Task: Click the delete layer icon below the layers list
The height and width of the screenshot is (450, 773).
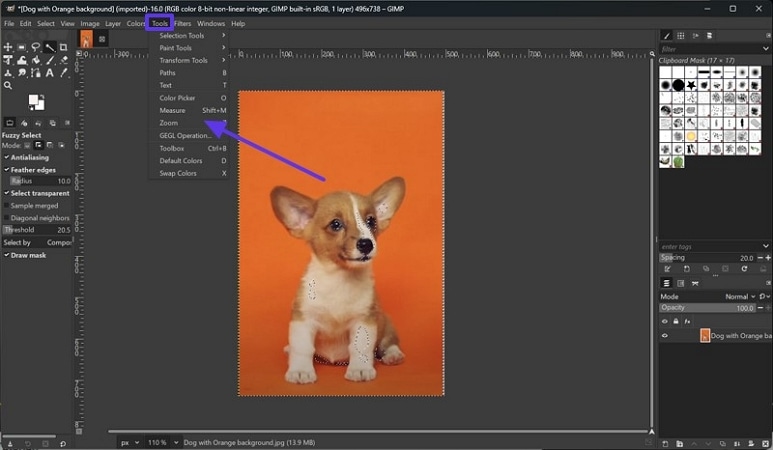Action: 766,444
